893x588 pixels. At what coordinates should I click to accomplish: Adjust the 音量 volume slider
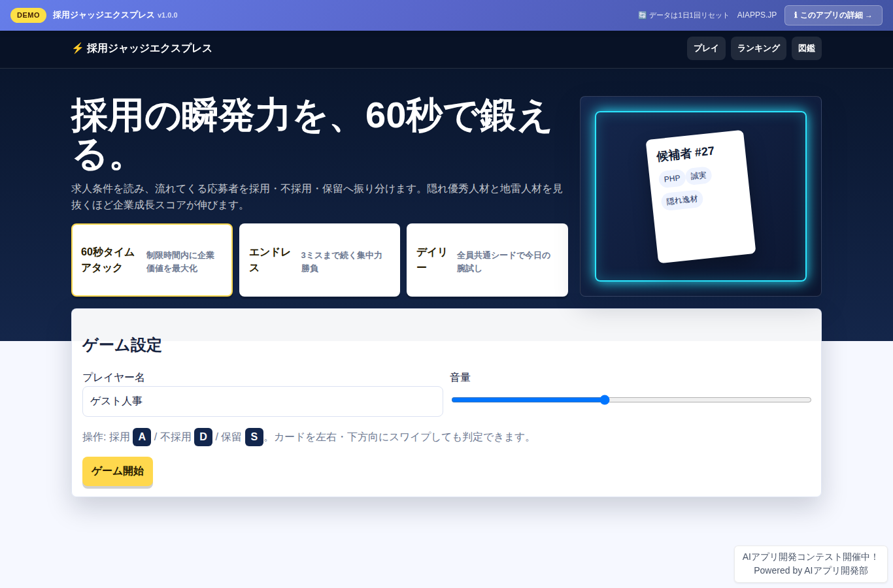coord(632,400)
